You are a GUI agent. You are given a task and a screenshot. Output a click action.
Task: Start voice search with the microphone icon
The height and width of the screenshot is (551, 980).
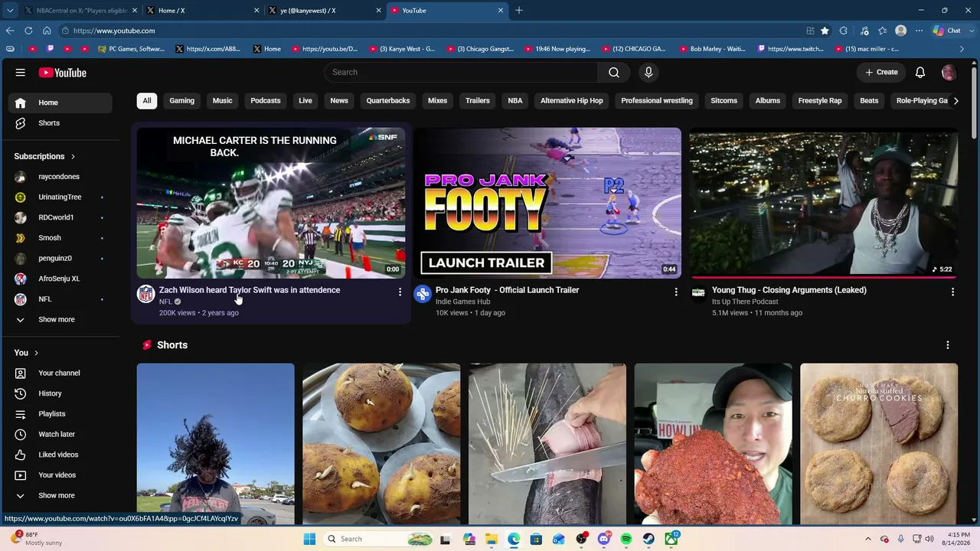648,72
